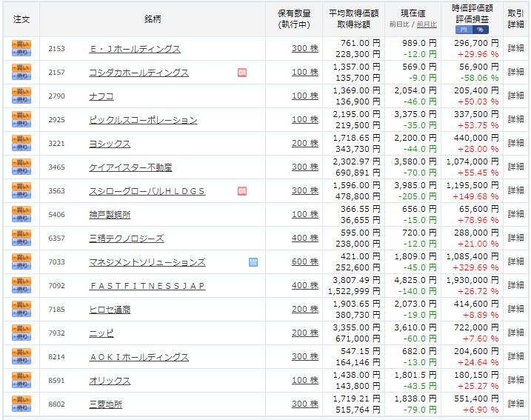Click the -58.06 % loss value
Image resolution: width=531 pixels, height=420 pixels.
click(x=479, y=78)
